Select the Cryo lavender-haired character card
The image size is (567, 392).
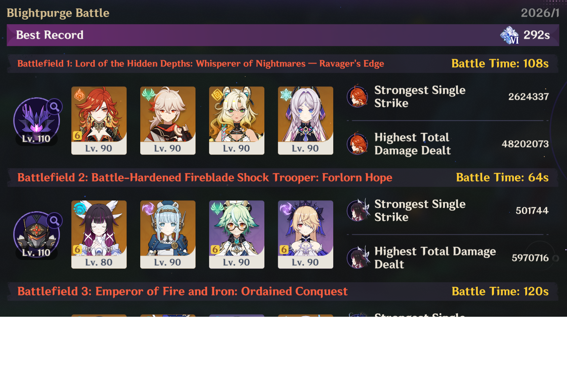click(306, 121)
